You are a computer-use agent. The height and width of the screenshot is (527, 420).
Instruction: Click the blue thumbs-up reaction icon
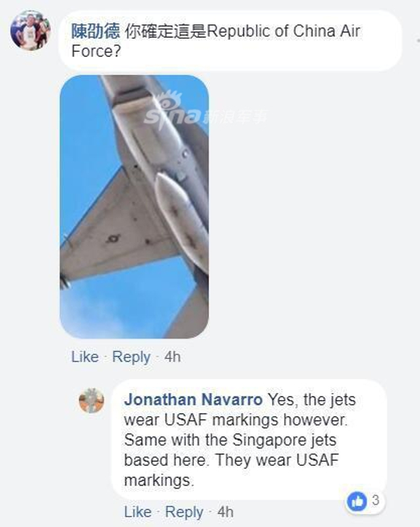pos(358,501)
